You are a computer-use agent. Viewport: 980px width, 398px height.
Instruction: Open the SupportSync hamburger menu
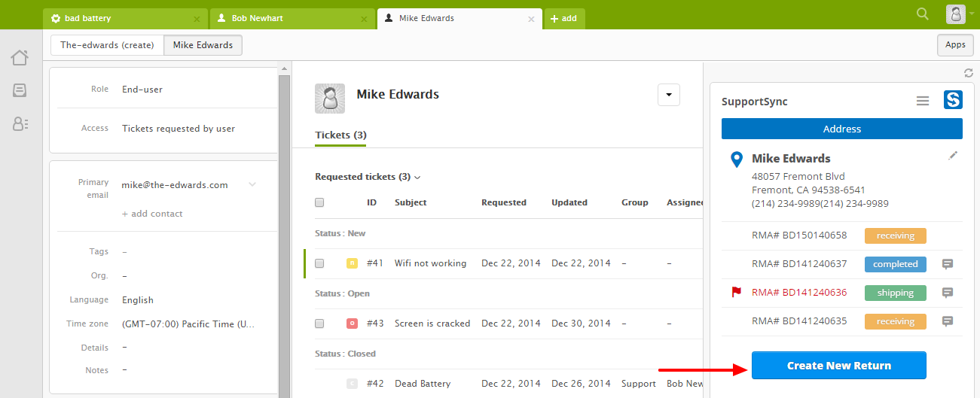(923, 101)
